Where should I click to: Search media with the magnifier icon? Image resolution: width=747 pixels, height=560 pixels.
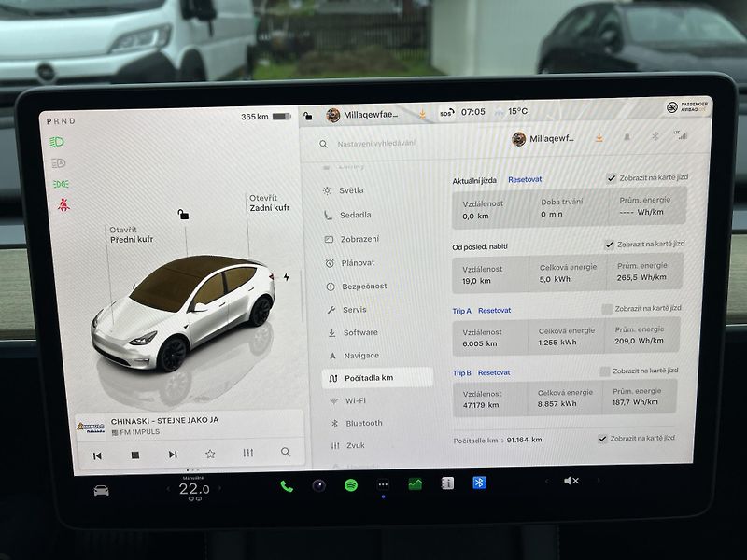[x=286, y=452]
